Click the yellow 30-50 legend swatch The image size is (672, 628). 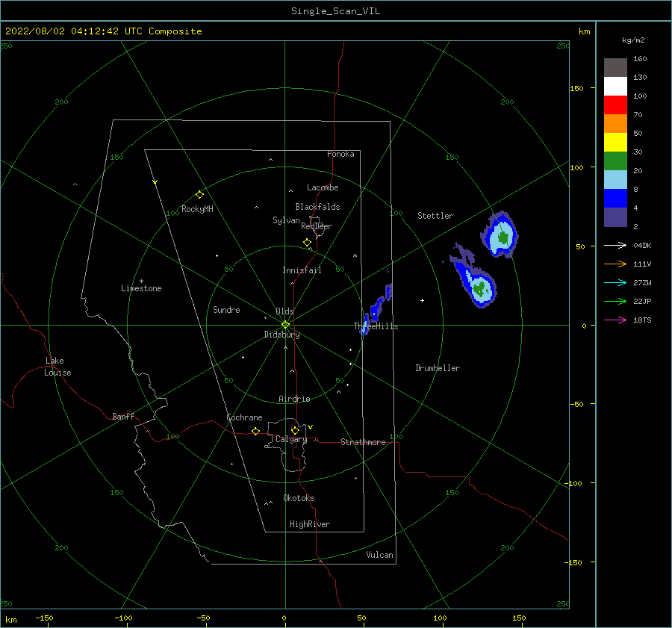pyautogui.click(x=615, y=143)
